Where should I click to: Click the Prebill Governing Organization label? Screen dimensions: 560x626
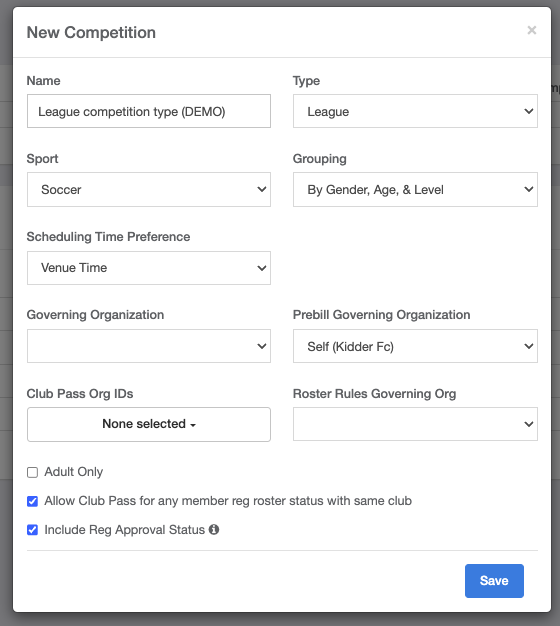[x=382, y=315]
